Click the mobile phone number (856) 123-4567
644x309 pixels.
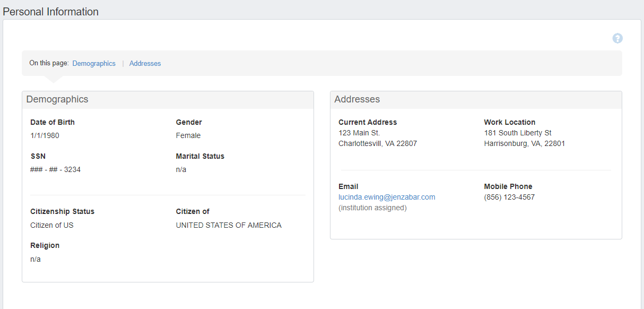tap(509, 197)
